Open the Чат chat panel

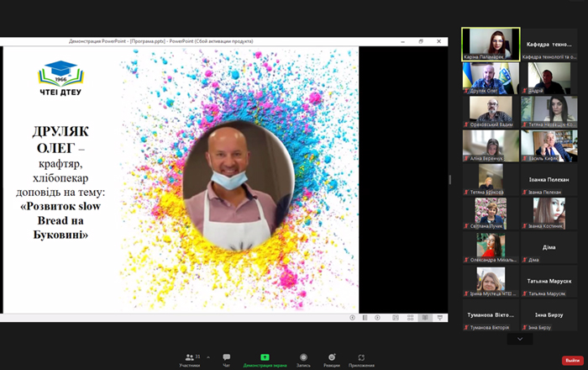[x=227, y=360]
